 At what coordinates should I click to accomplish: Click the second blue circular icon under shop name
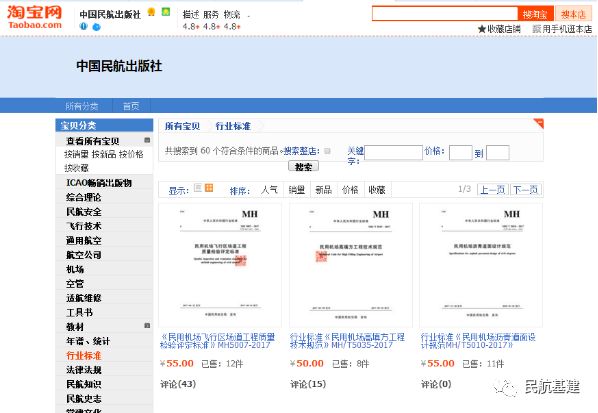pyautogui.click(x=96, y=27)
